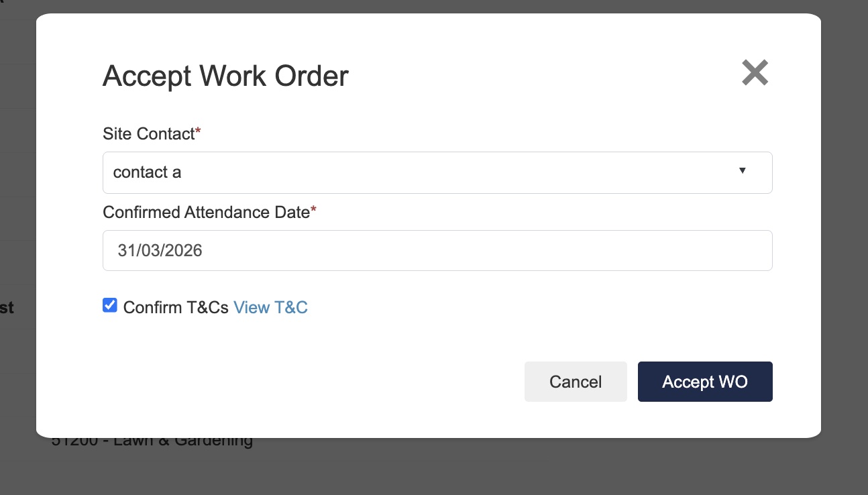
Task: Close the Accept Work Order dialog
Action: point(755,72)
